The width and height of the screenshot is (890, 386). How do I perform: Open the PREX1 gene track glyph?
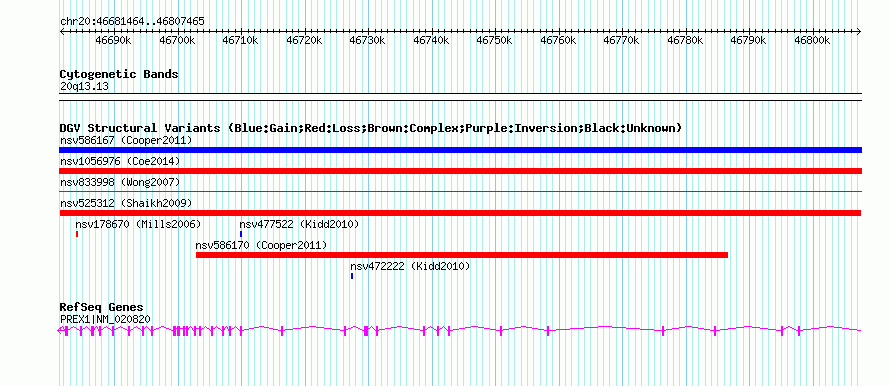(460, 330)
